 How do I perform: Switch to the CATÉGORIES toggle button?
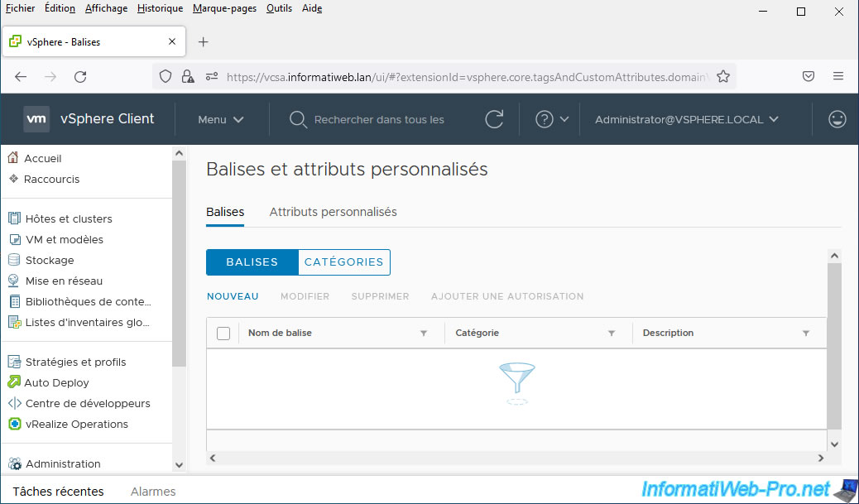coord(343,262)
